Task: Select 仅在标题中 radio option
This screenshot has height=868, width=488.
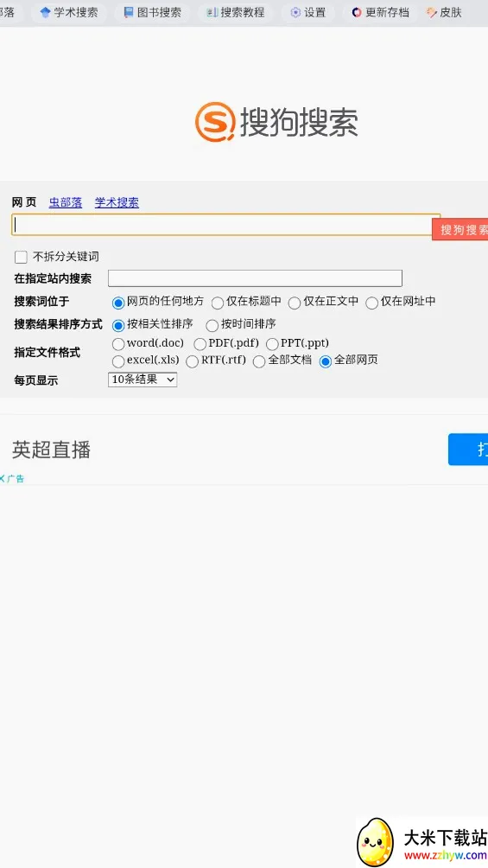Action: pyautogui.click(x=218, y=303)
